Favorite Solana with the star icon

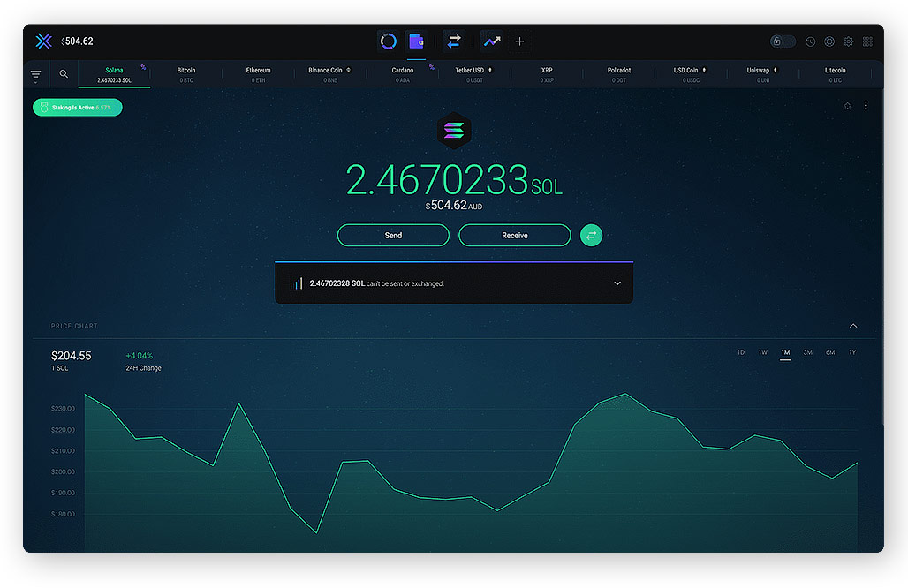[847, 105]
